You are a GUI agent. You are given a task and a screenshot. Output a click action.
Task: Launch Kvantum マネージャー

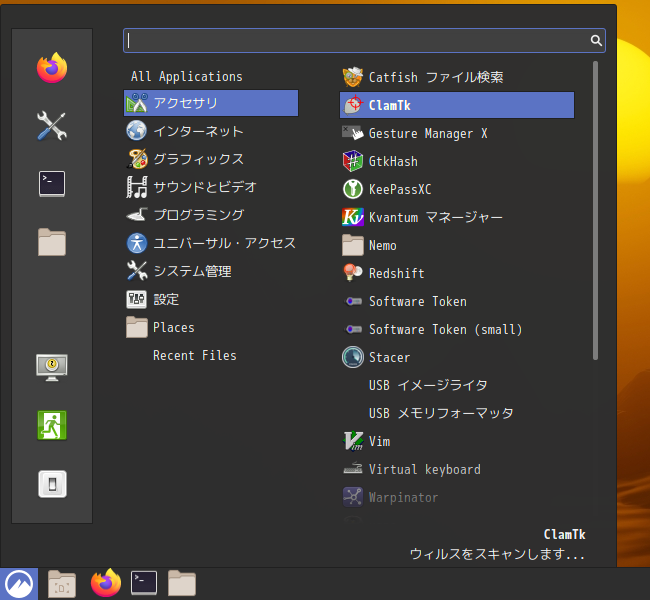[x=457, y=217]
